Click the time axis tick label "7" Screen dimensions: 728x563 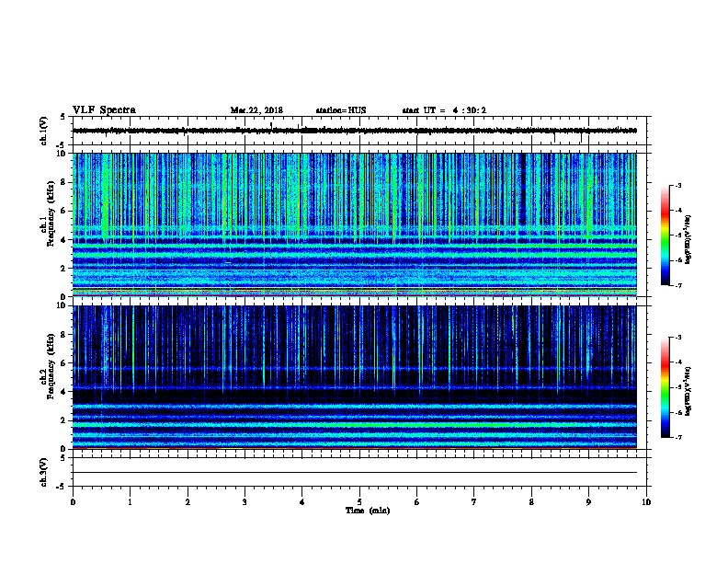point(474,502)
